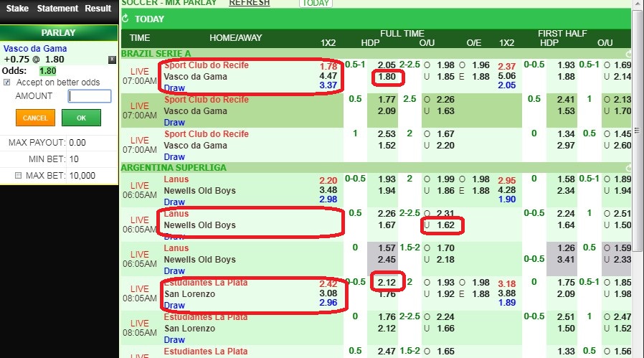
Task: Open the Result tab
Action: coord(98,8)
